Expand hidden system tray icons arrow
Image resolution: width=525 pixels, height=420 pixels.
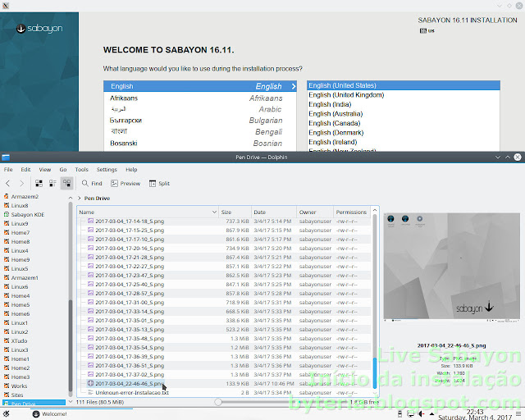[x=432, y=414]
